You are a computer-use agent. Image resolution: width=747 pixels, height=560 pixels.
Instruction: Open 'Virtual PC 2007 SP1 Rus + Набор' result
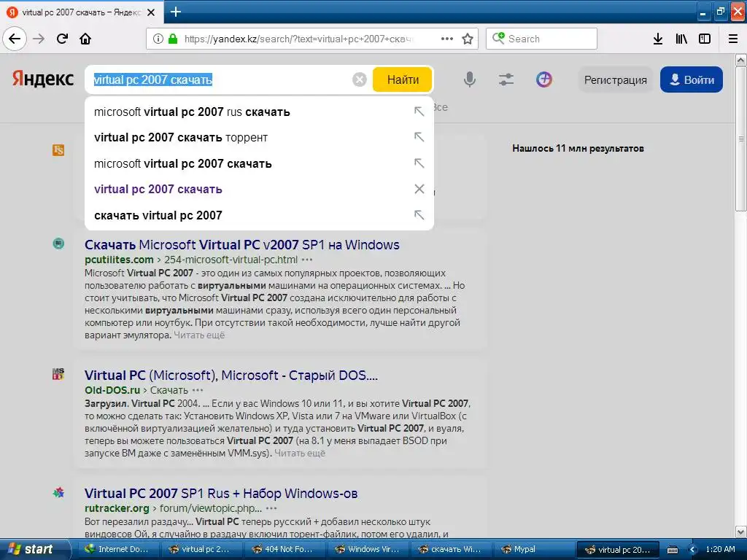221,494
